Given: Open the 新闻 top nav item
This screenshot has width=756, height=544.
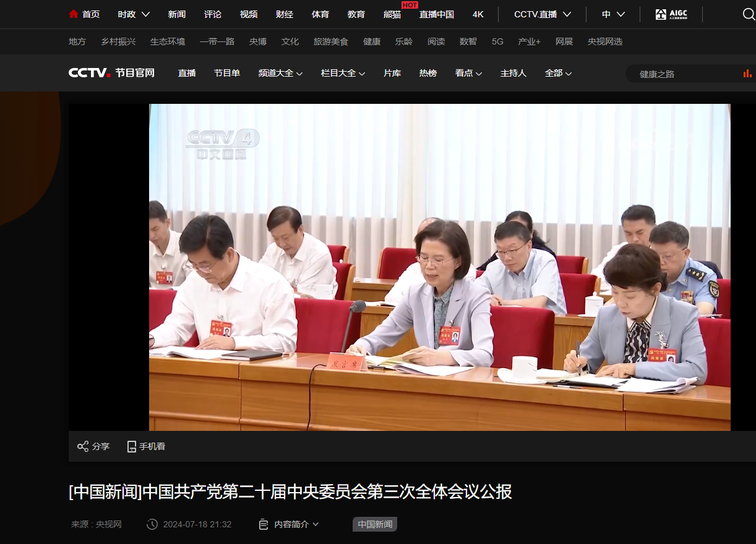Looking at the screenshot, I should [177, 14].
